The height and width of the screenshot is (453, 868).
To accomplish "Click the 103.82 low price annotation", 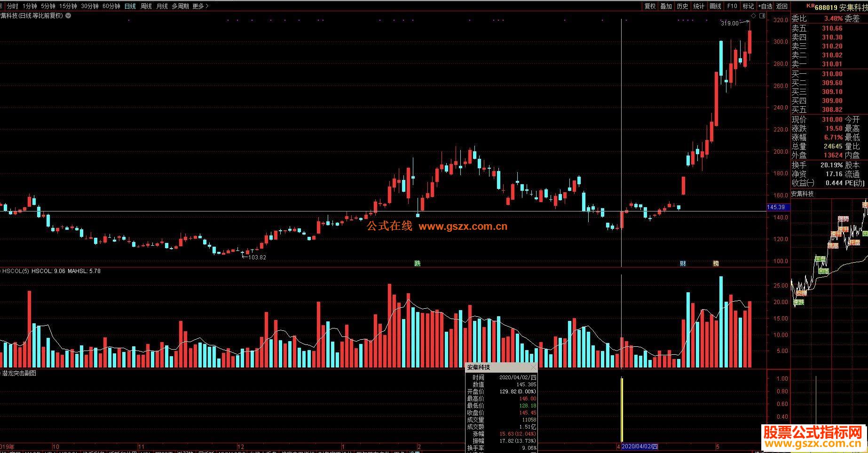I will point(257,257).
